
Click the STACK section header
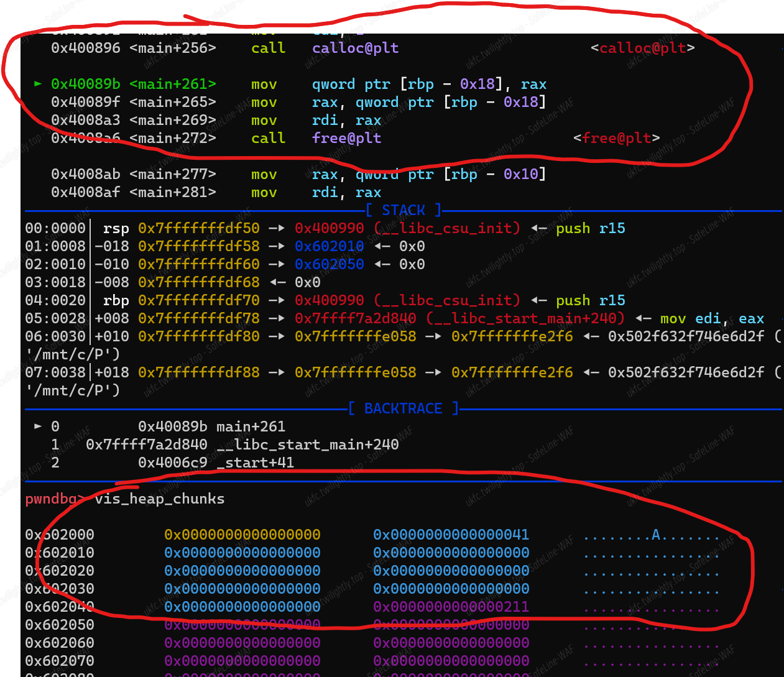[x=404, y=210]
